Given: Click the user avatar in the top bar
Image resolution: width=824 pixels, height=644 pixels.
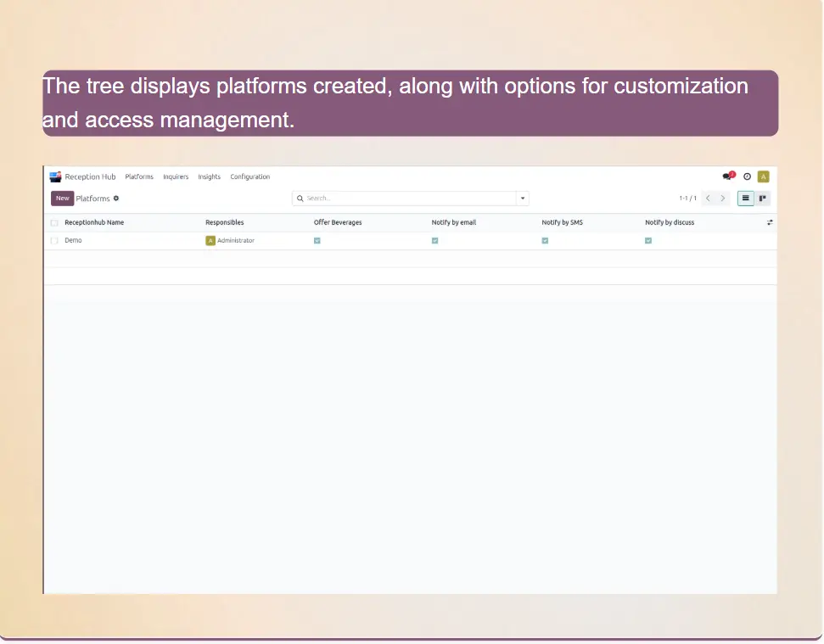Looking at the screenshot, I should pos(763,176).
